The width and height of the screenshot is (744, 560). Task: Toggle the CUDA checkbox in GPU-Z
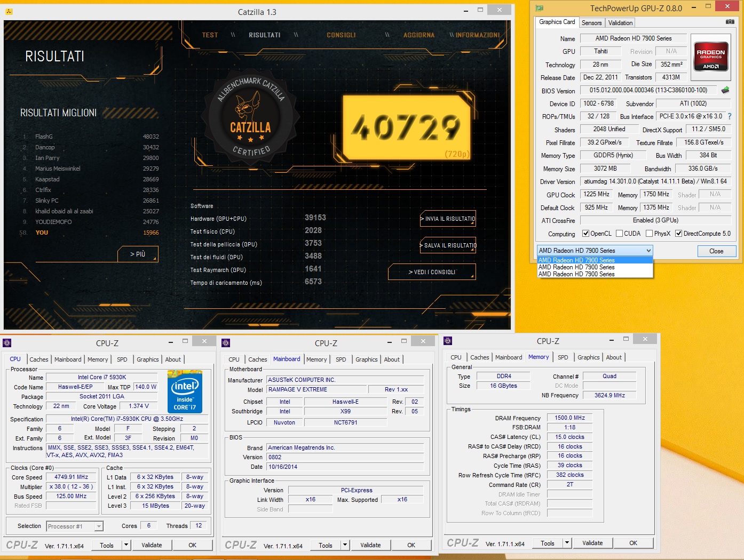pos(619,234)
